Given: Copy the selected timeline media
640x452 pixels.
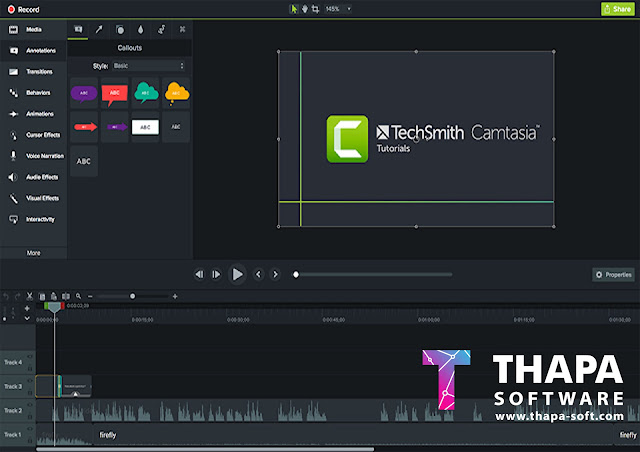Looking at the screenshot, I should (x=42, y=296).
